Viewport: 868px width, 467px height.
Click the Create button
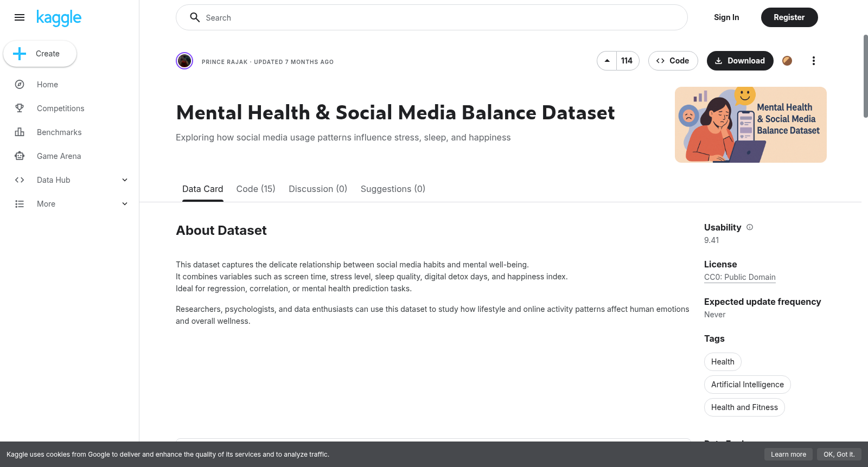40,54
